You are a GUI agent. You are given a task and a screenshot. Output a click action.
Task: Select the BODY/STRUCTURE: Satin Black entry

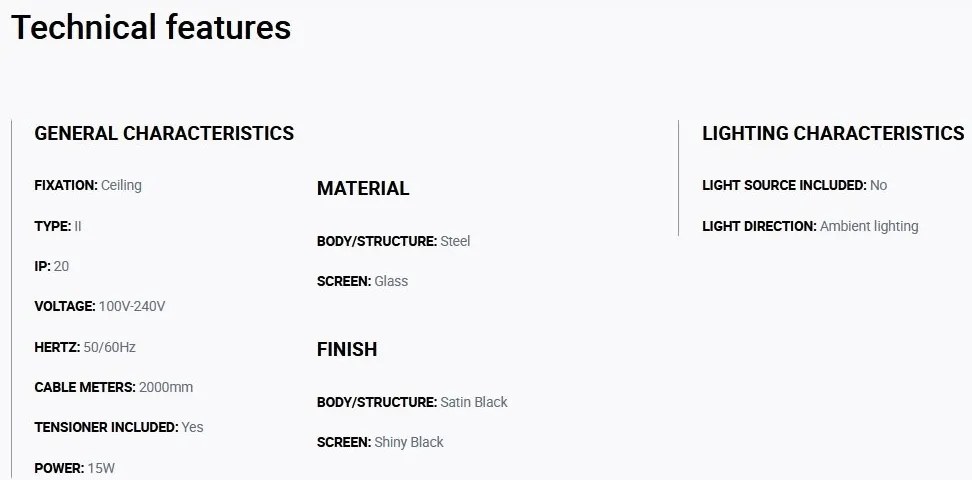tap(412, 402)
